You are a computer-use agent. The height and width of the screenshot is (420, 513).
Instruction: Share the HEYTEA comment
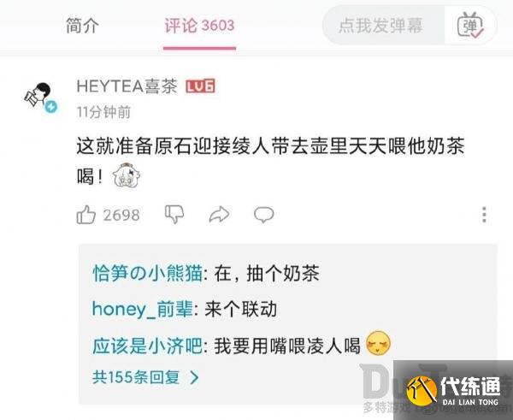[219, 215]
